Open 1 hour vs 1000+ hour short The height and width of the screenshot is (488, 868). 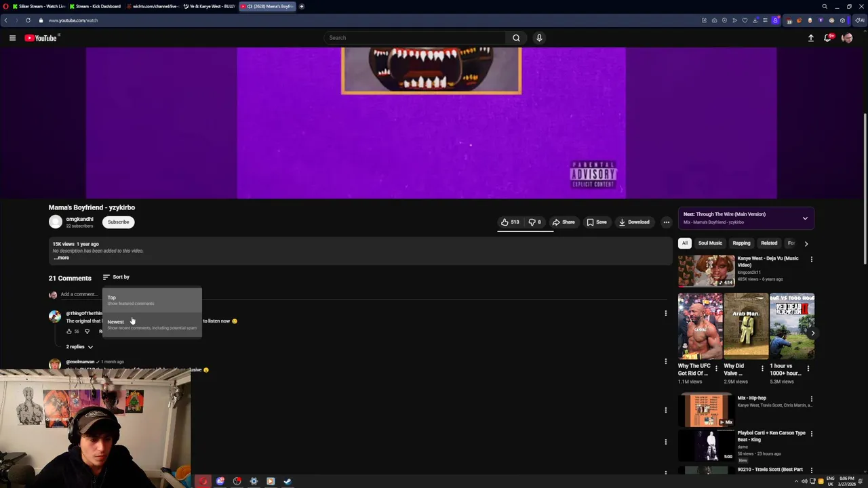(792, 327)
